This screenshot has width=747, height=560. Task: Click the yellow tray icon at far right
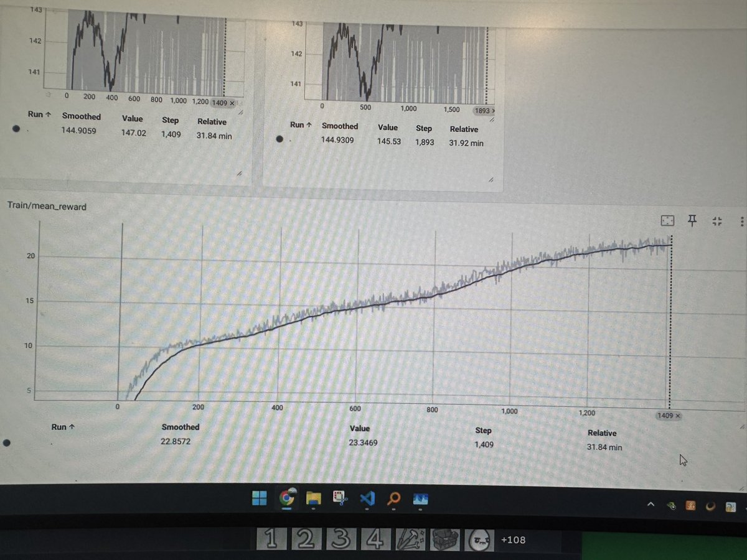(x=731, y=508)
